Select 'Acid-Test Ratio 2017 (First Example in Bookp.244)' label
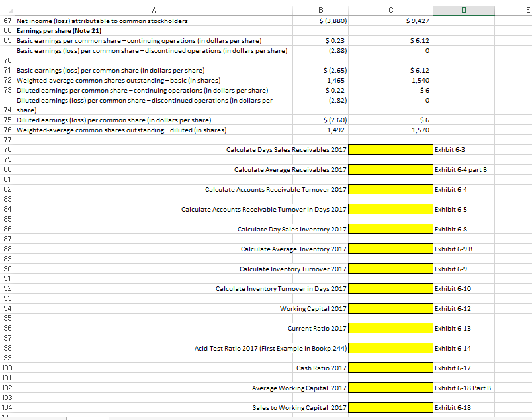Image resolution: width=532 pixels, height=420 pixels. 271,348
